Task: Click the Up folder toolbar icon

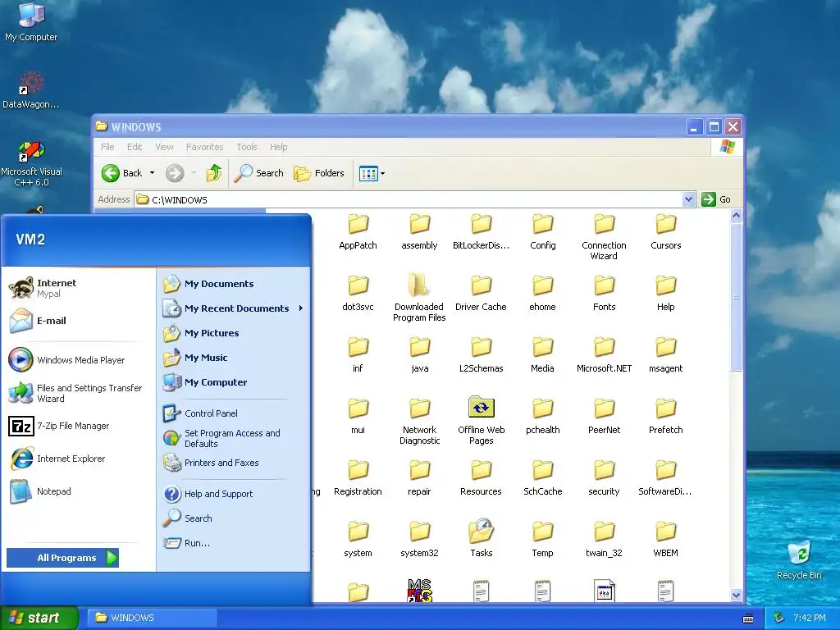Action: click(x=214, y=173)
